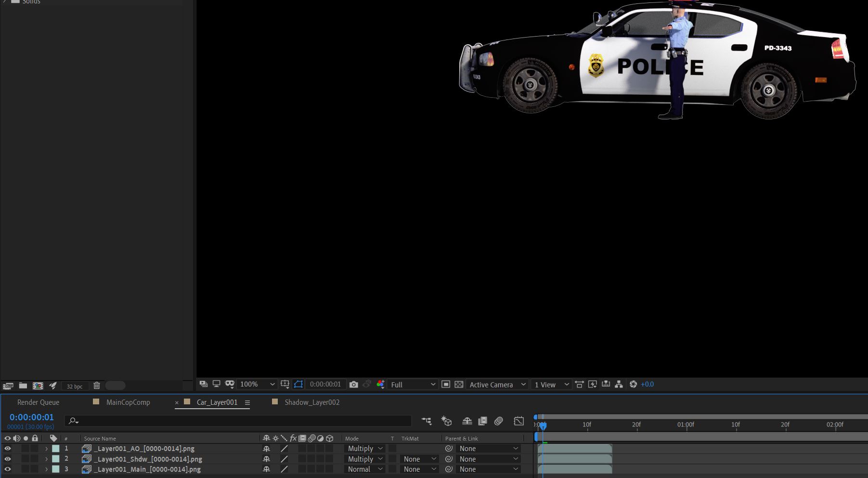868x478 pixels.
Task: Click the Frame Blending enable icon
Action: 482,421
